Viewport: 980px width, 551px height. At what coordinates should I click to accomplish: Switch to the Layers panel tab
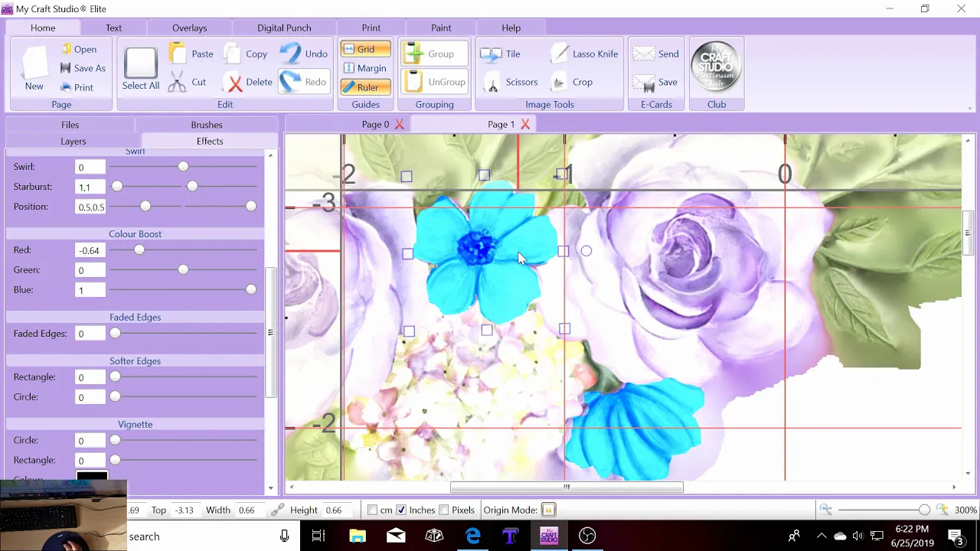(73, 142)
